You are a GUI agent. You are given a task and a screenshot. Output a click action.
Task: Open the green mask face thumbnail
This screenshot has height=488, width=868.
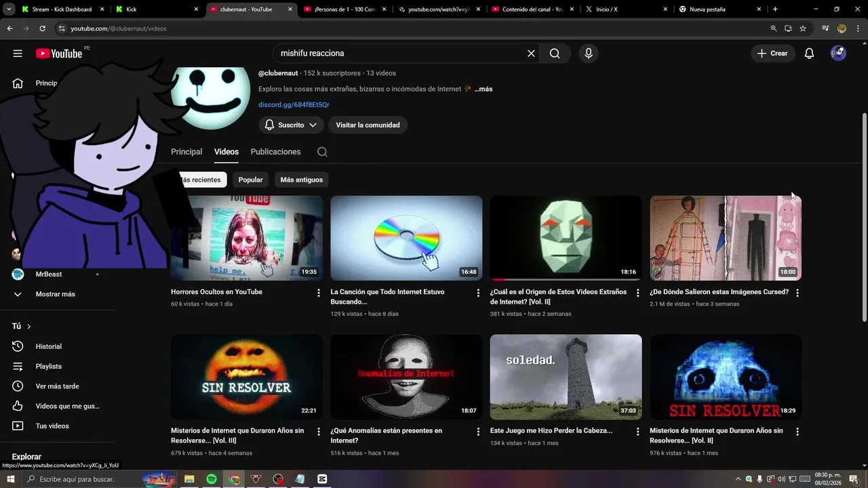pos(566,238)
